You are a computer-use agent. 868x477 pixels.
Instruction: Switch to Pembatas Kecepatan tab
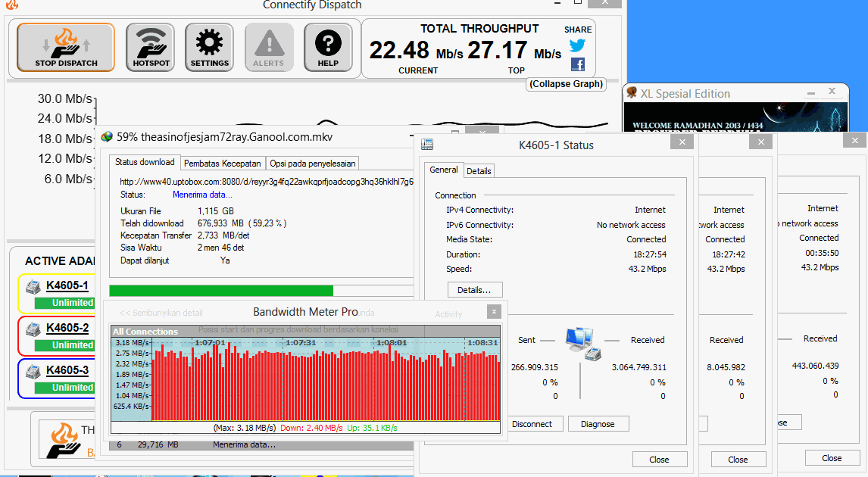222,164
